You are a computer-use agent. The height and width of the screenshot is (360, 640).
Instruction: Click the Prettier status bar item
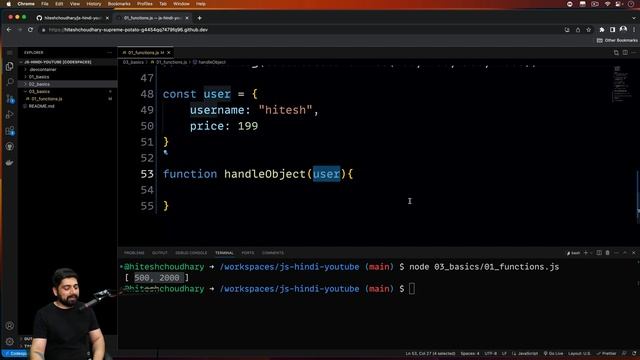tap(606, 353)
